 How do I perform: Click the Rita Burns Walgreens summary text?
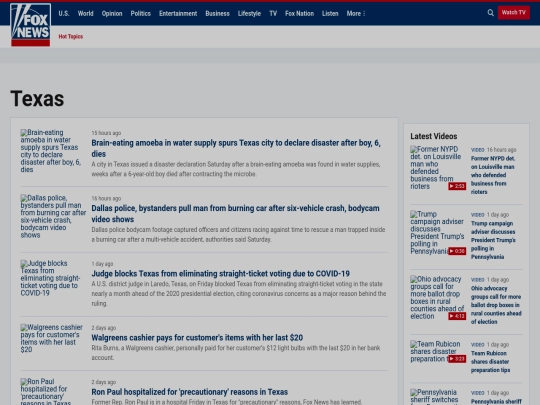236,353
